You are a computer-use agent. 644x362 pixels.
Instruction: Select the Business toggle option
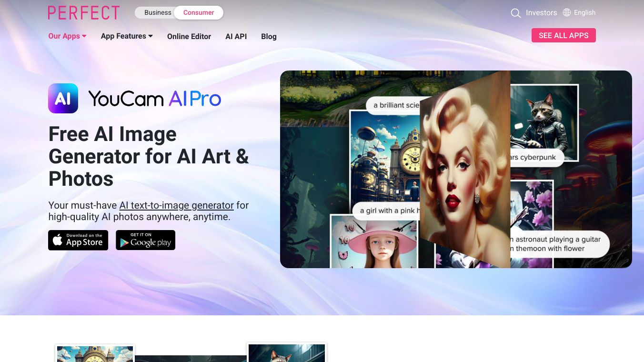158,12
